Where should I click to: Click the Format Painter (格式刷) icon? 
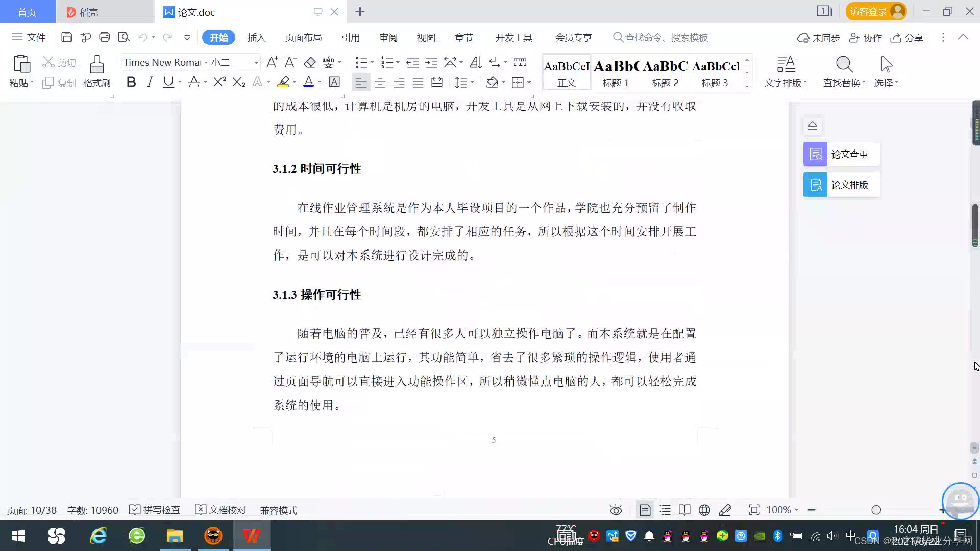tap(96, 70)
